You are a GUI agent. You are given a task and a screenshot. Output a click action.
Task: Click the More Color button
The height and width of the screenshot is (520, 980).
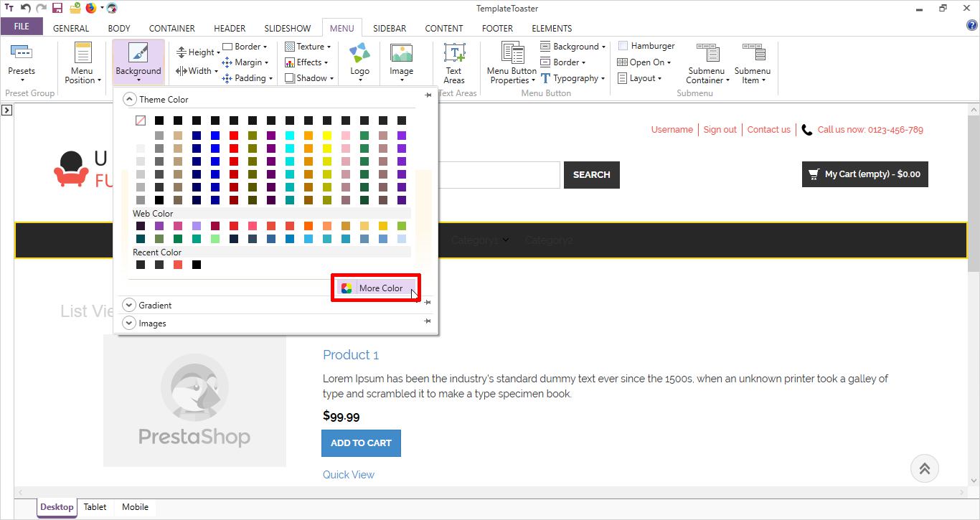(375, 288)
